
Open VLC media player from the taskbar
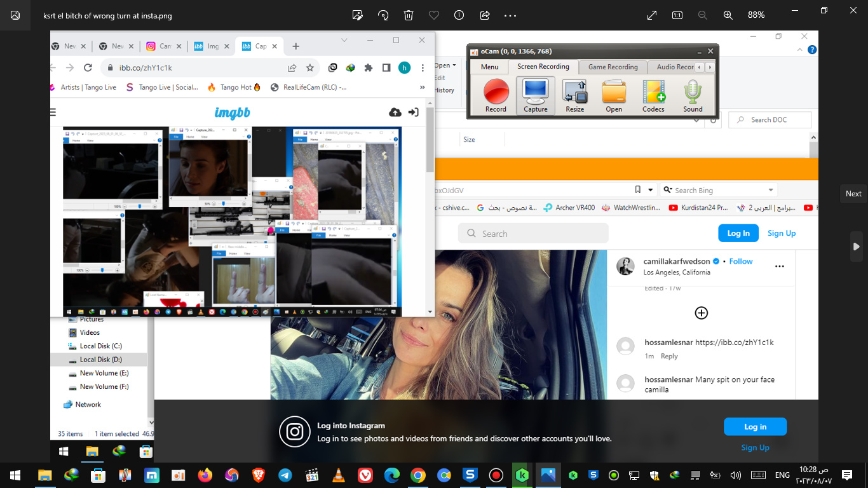coord(339,475)
